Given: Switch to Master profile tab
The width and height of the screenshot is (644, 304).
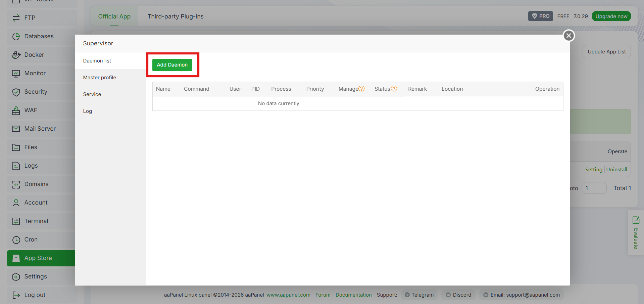Looking at the screenshot, I should 110,78.
